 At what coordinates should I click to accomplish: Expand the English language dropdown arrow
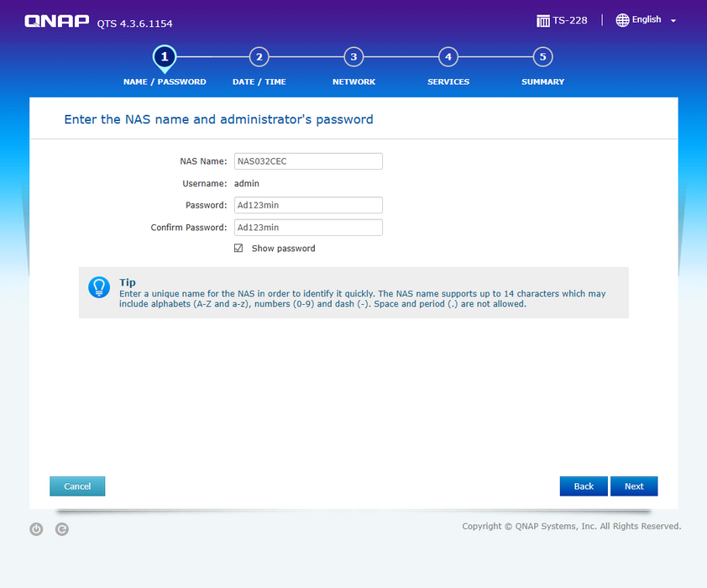click(x=673, y=21)
